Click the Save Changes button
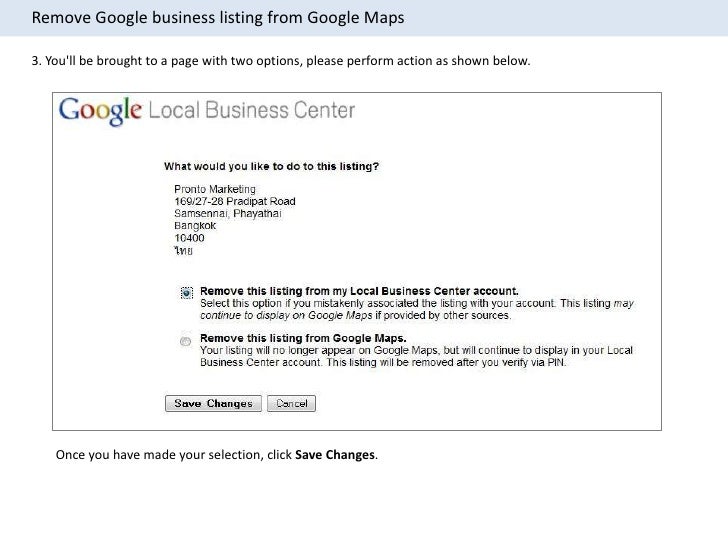 tap(213, 403)
